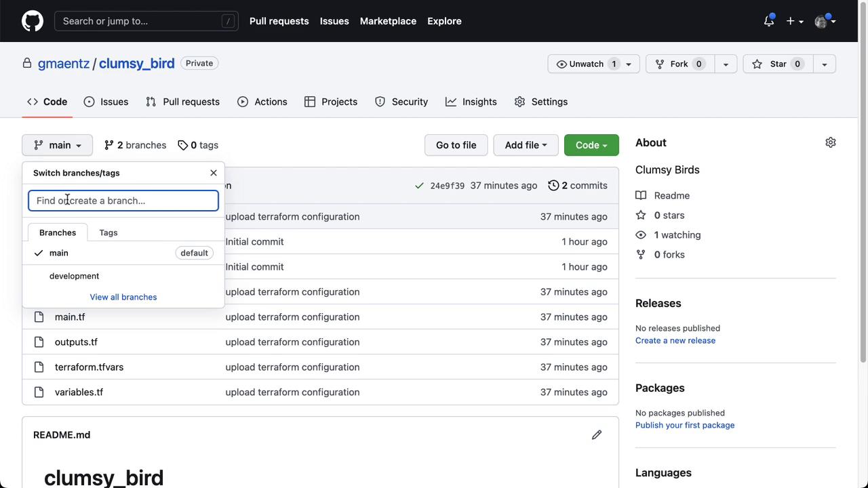
Task: Click the GitHub logo icon
Action: point(33,21)
